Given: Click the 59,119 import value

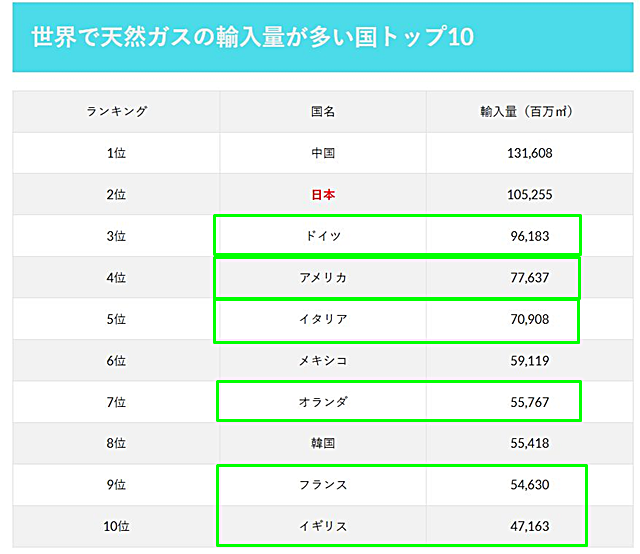Looking at the screenshot, I should tap(530, 360).
